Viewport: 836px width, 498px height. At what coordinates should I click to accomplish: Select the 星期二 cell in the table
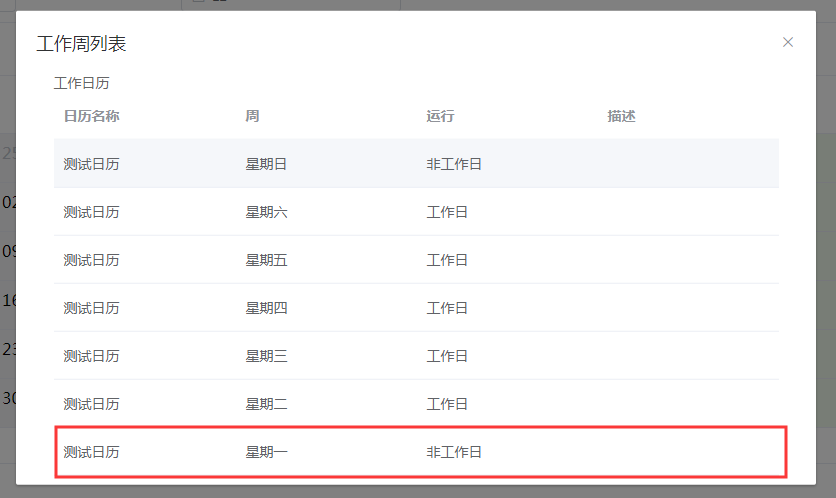[266, 404]
